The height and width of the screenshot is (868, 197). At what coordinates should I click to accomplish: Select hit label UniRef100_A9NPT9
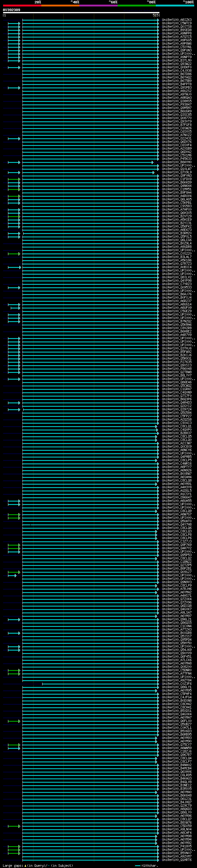tap(177, 57)
